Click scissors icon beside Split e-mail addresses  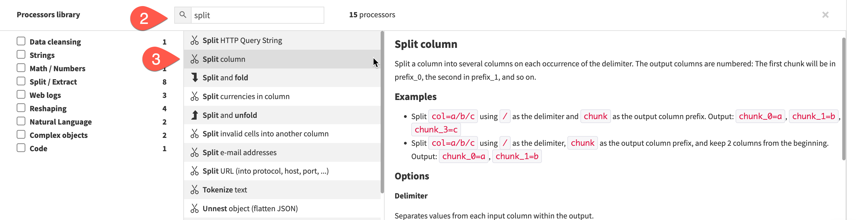[x=195, y=153]
